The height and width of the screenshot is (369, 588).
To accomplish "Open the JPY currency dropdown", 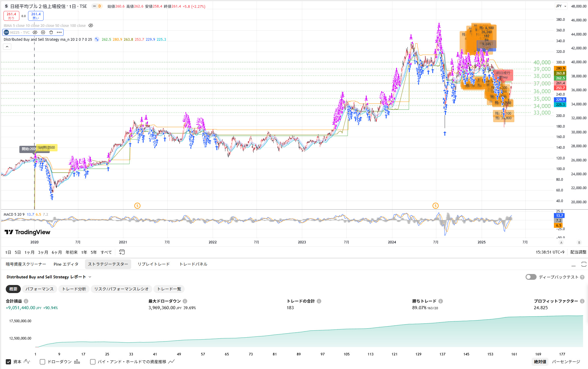I will pyautogui.click(x=561, y=6).
